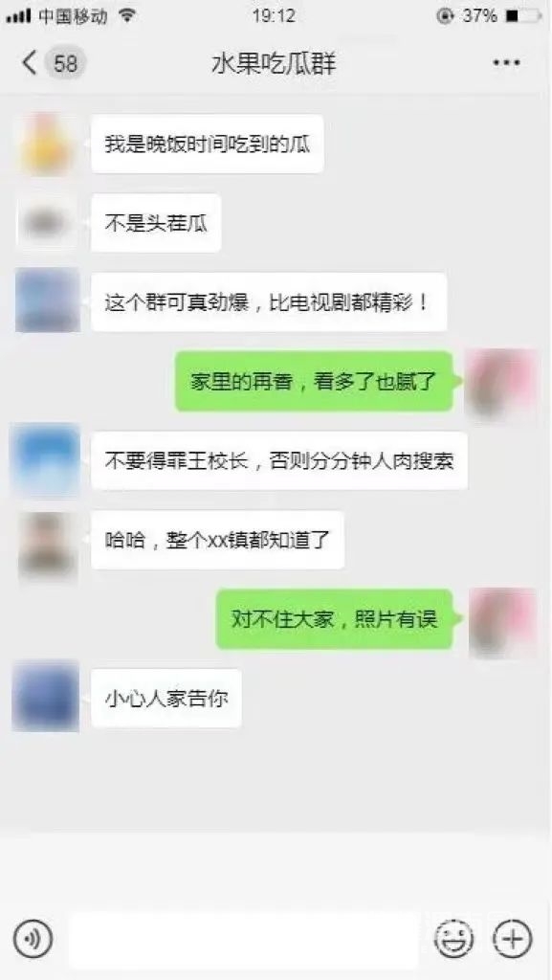The height and width of the screenshot is (980, 552).
Task: Tap the battery indicator in status bar
Action: pyautogui.click(x=522, y=16)
